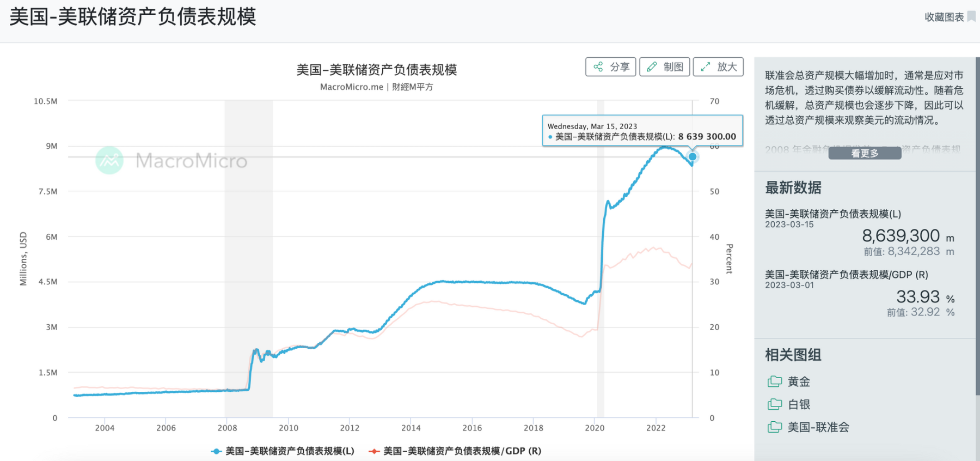Click the 2008 x-axis label
This screenshot has width=980, height=461.
[227, 428]
